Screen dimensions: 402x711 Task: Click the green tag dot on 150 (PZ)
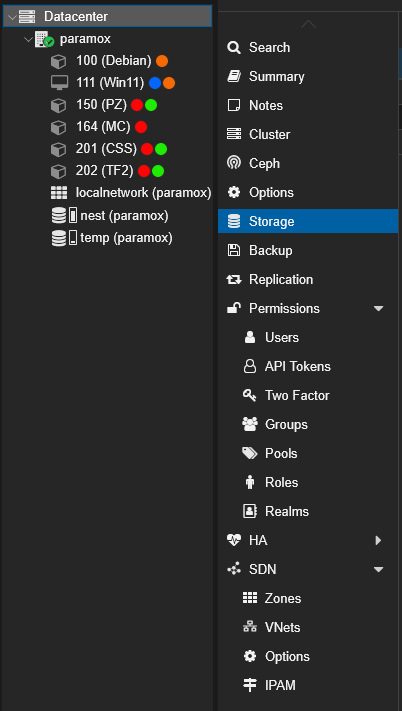click(151, 105)
